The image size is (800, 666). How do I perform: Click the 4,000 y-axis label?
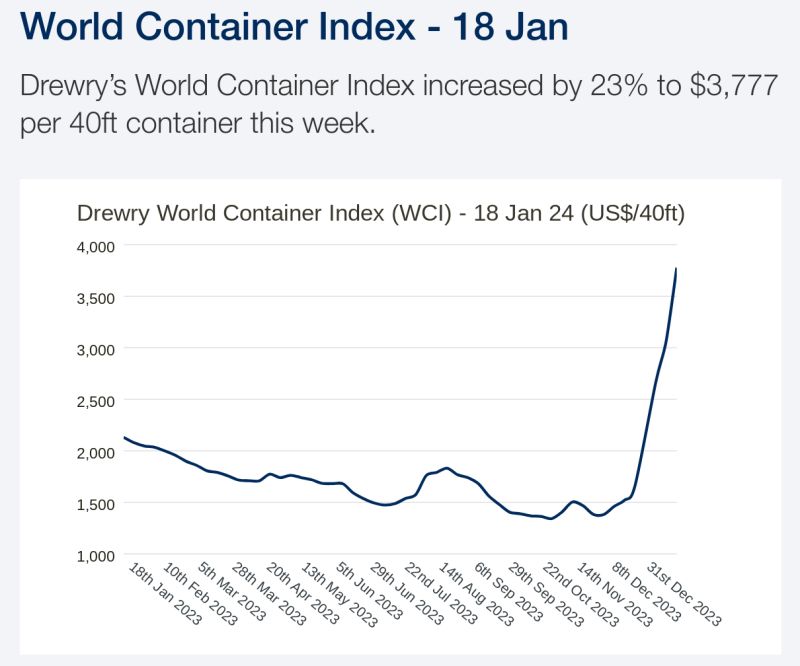[97, 246]
